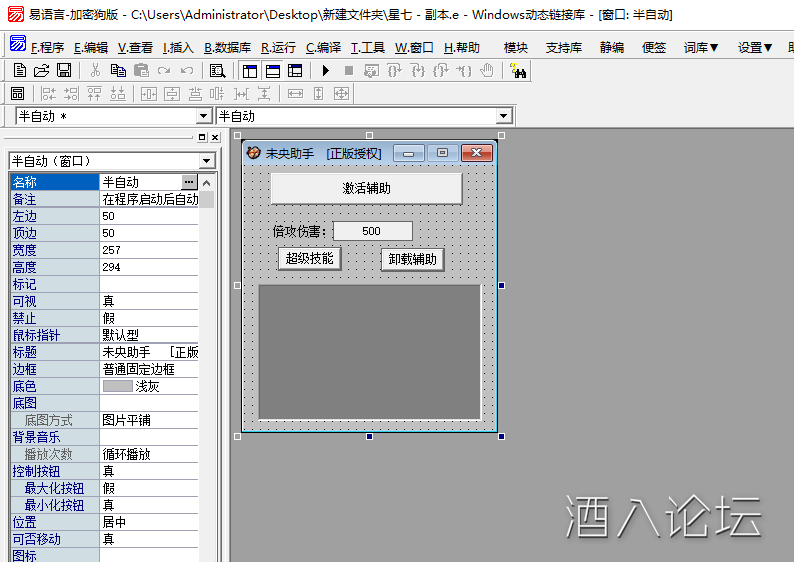Click the 底色 light gray color swatch
This screenshot has width=794, height=562.
[118, 386]
